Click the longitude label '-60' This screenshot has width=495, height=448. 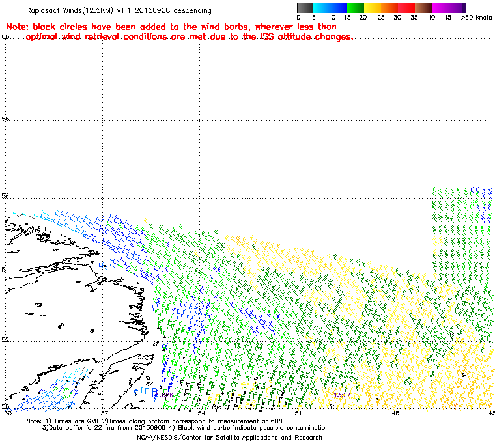(x=7, y=413)
